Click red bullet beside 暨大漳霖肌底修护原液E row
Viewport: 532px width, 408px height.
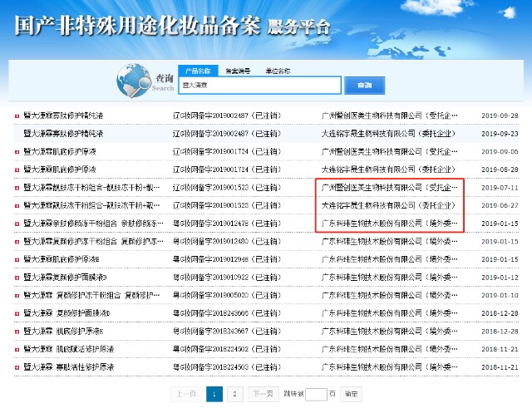click(x=17, y=260)
